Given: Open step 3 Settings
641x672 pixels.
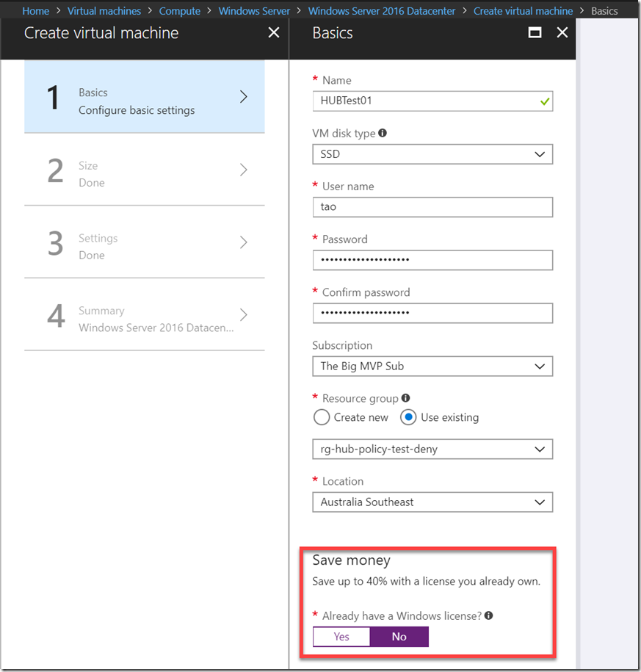Looking at the screenshot, I should pos(145,242).
